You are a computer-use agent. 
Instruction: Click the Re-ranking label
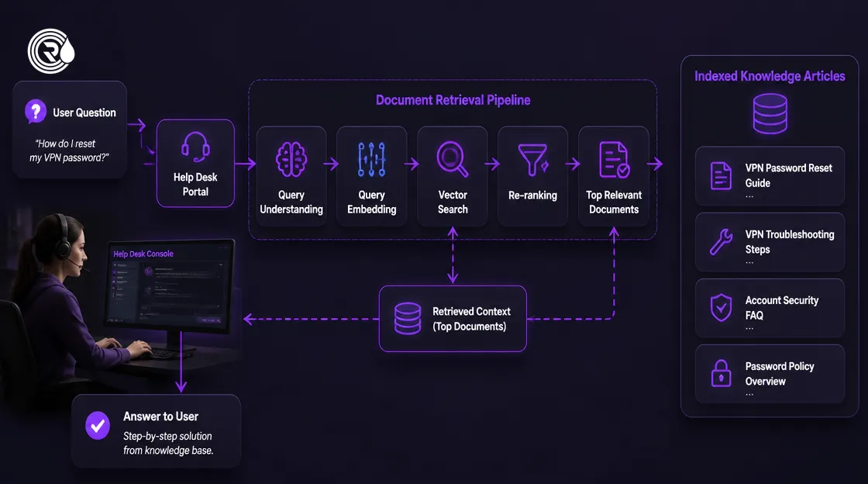[x=532, y=195]
